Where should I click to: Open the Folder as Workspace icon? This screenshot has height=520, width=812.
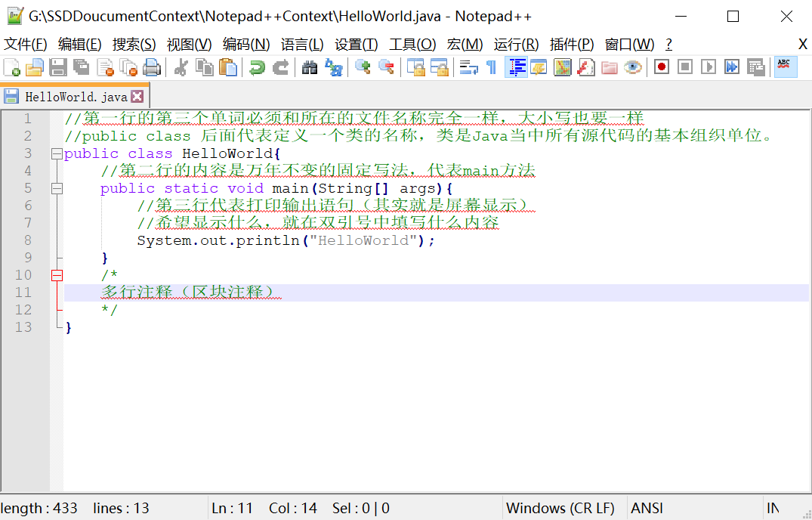609,67
